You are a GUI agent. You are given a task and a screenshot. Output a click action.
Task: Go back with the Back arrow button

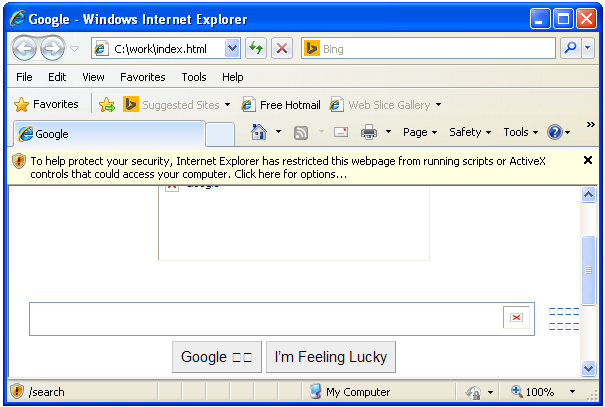click(24, 49)
